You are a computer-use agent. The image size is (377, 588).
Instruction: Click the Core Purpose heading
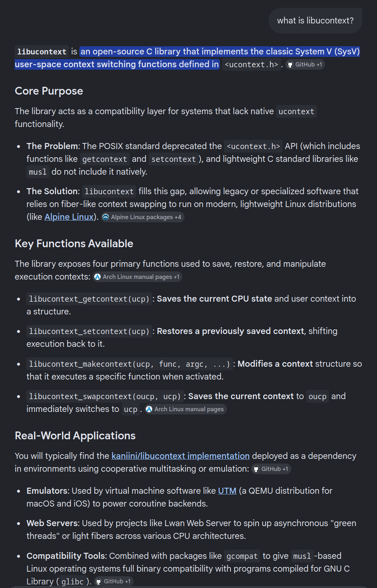coord(49,91)
